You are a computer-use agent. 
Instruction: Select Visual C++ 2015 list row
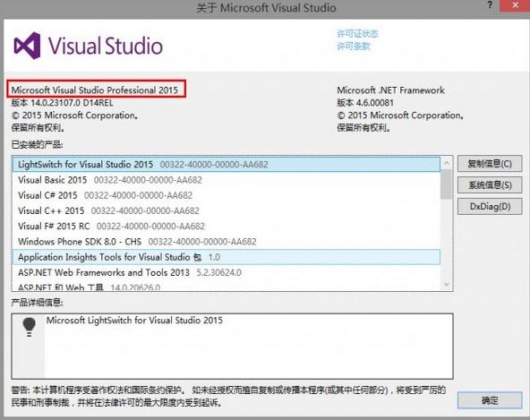point(227,210)
